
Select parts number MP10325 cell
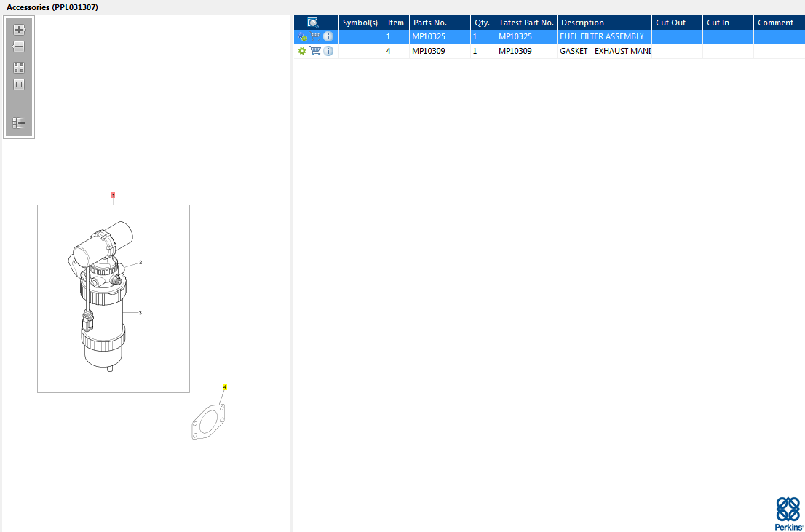[x=440, y=37]
